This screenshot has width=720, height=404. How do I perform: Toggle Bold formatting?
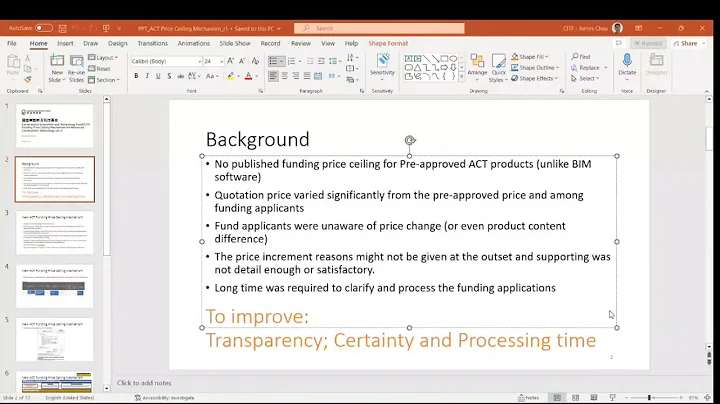tap(136, 76)
